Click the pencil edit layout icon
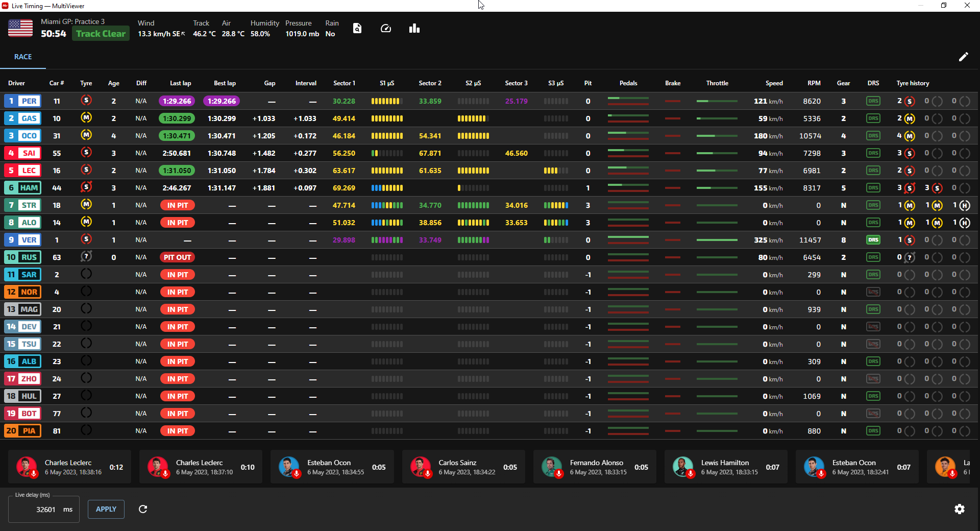Screen dimensions: 980x531 tap(963, 57)
